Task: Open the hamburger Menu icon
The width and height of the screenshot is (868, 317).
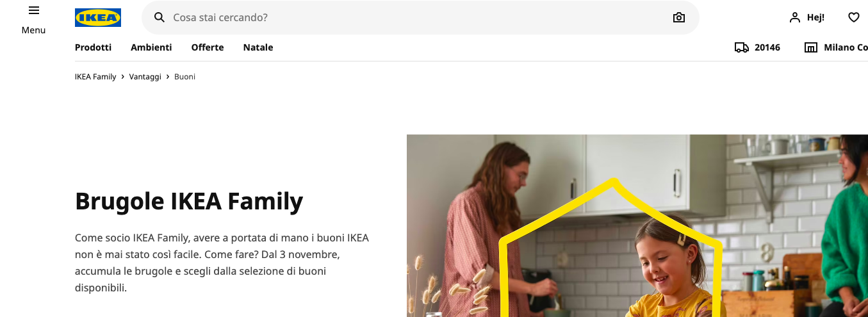Action: (x=34, y=10)
